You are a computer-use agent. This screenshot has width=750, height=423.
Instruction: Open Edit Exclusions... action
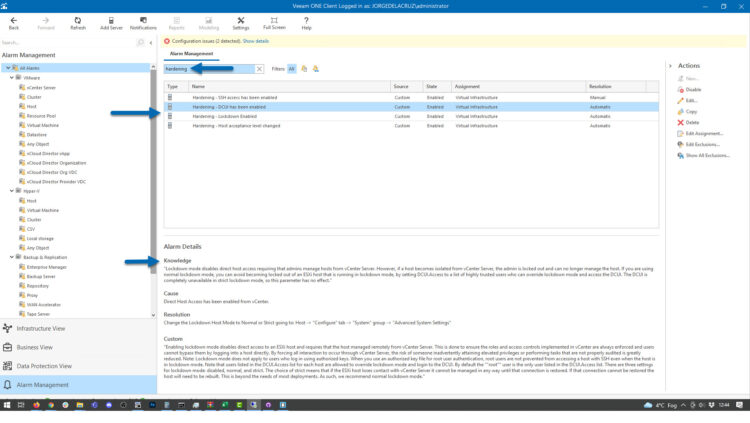698,145
